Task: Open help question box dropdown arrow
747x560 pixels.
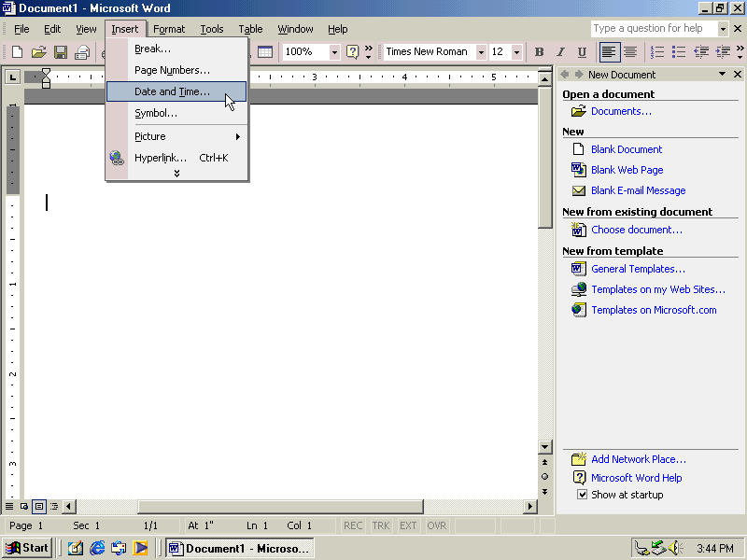Action: 723,29
